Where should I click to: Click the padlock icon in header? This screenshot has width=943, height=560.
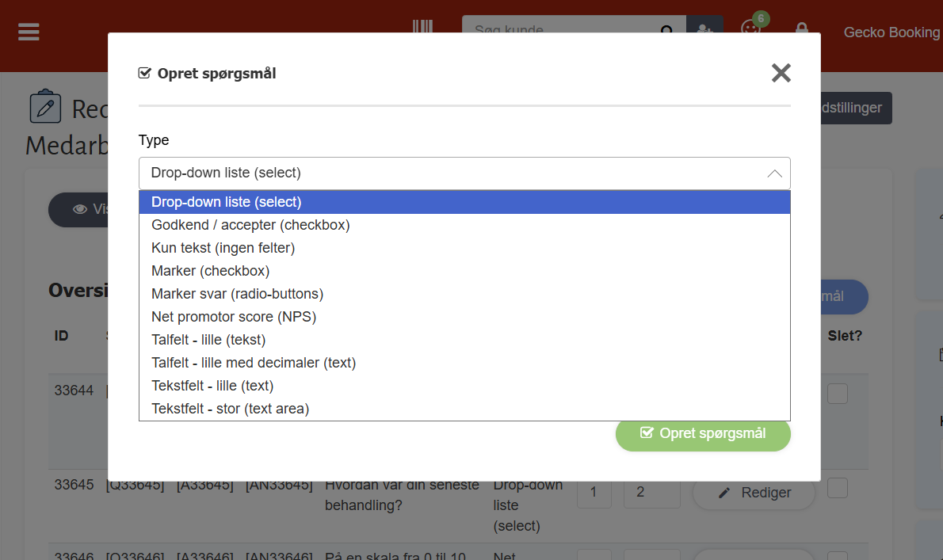[802, 29]
